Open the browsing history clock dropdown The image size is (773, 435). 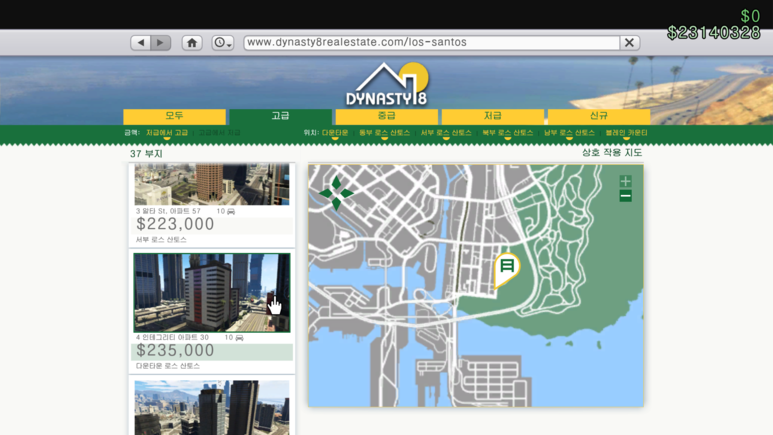pyautogui.click(x=222, y=42)
